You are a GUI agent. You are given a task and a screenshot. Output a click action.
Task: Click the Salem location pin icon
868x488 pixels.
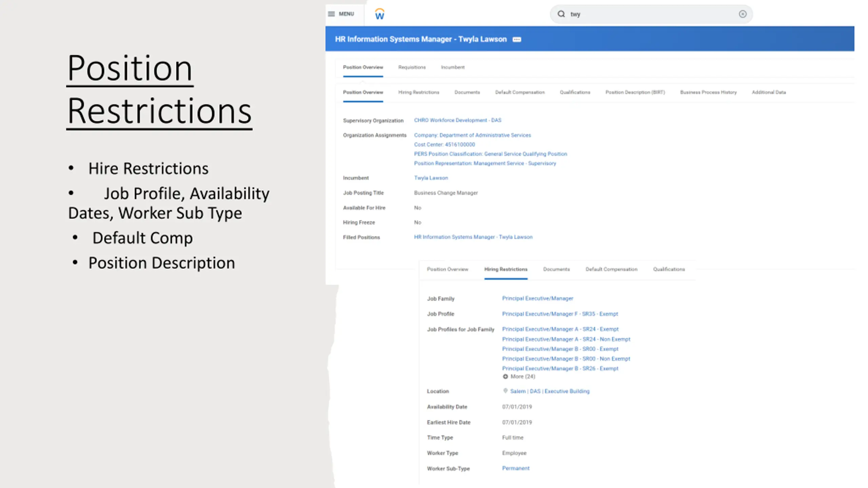(505, 391)
